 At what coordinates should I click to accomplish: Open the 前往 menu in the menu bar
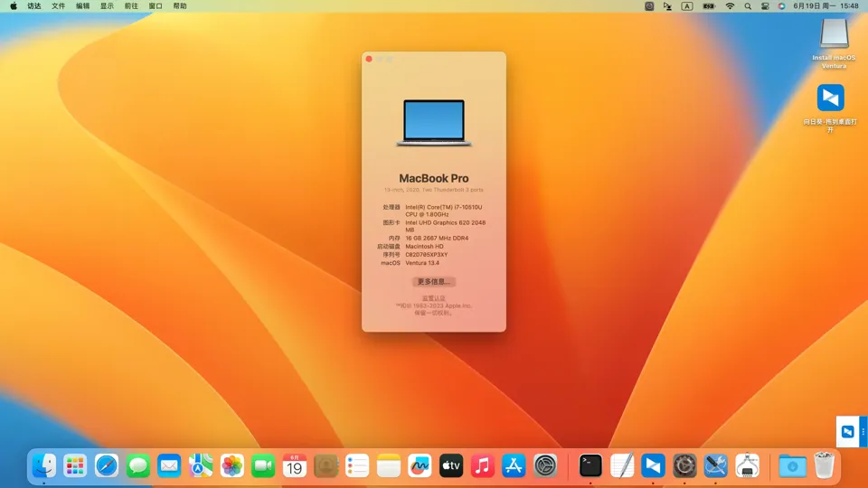click(131, 6)
